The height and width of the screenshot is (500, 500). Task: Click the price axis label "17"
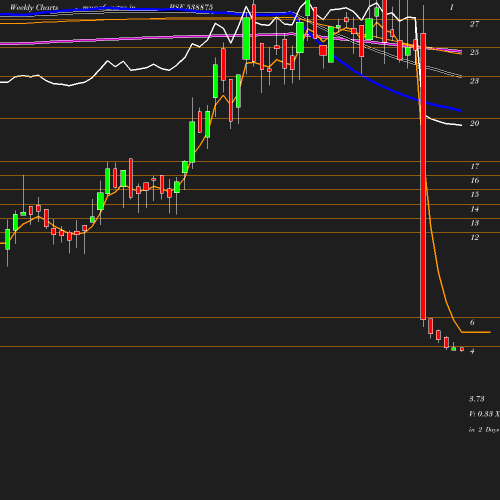[475, 166]
